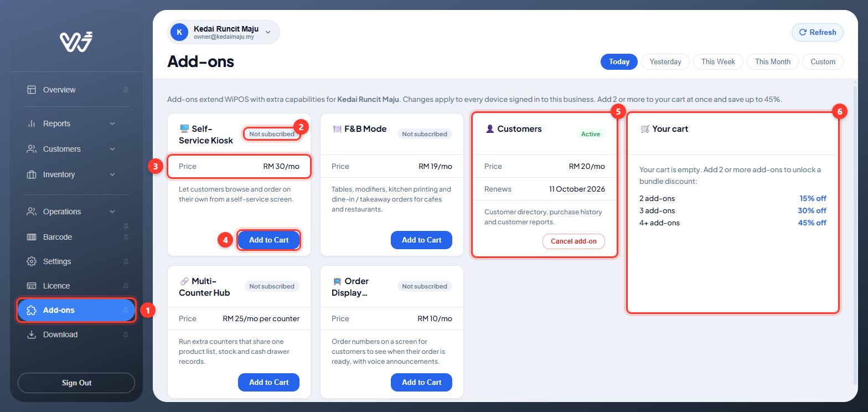The width and height of the screenshot is (868, 412).
Task: Sign out using the Sign Out button
Action: click(76, 383)
